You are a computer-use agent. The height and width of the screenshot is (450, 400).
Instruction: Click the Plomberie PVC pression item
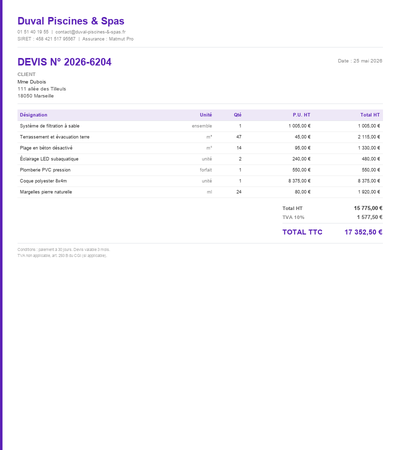(200, 170)
